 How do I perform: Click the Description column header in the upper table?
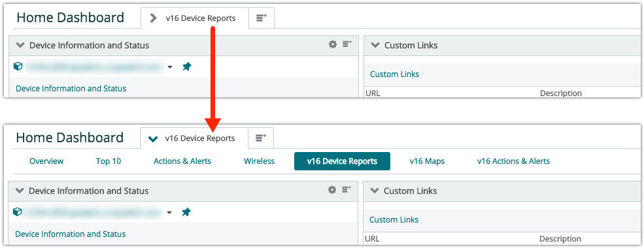click(560, 93)
